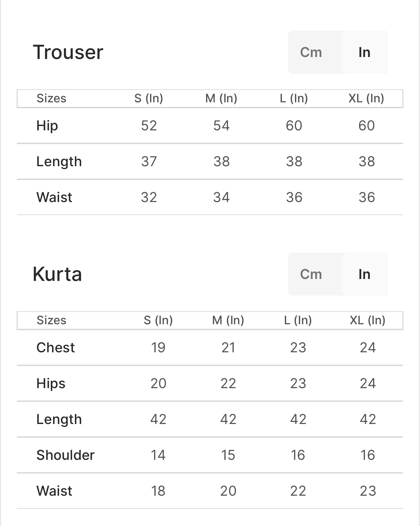The height and width of the screenshot is (526, 420).
Task: Click the Hip row label in Trouser table
Action: [47, 125]
